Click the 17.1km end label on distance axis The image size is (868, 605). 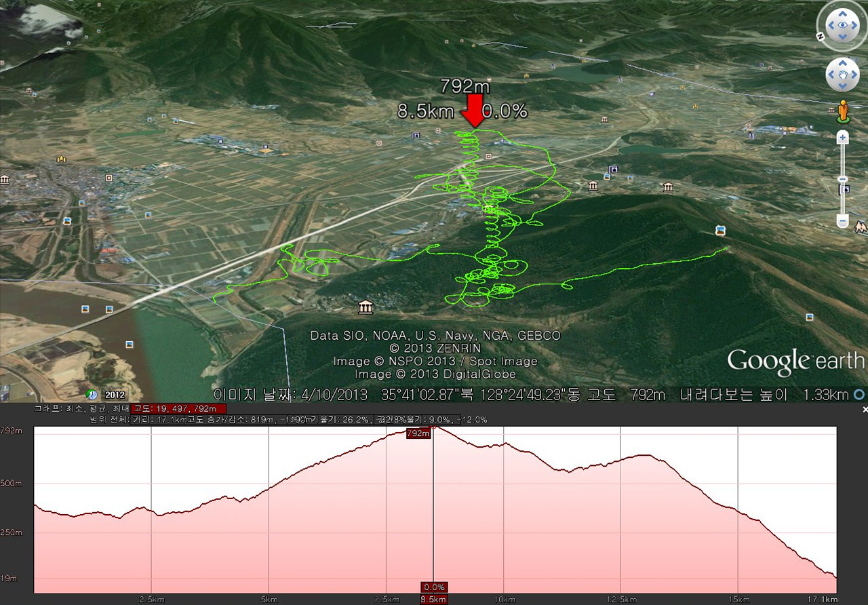823,600
